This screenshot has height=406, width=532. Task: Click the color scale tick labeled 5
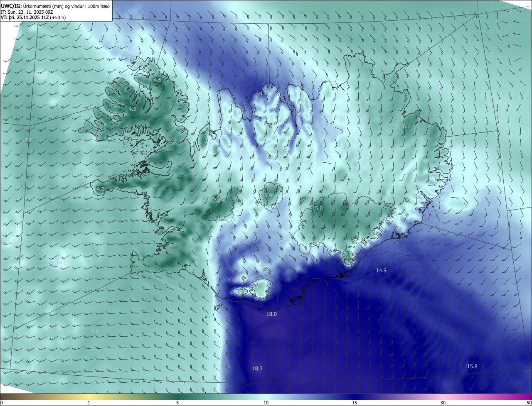(x=177, y=403)
